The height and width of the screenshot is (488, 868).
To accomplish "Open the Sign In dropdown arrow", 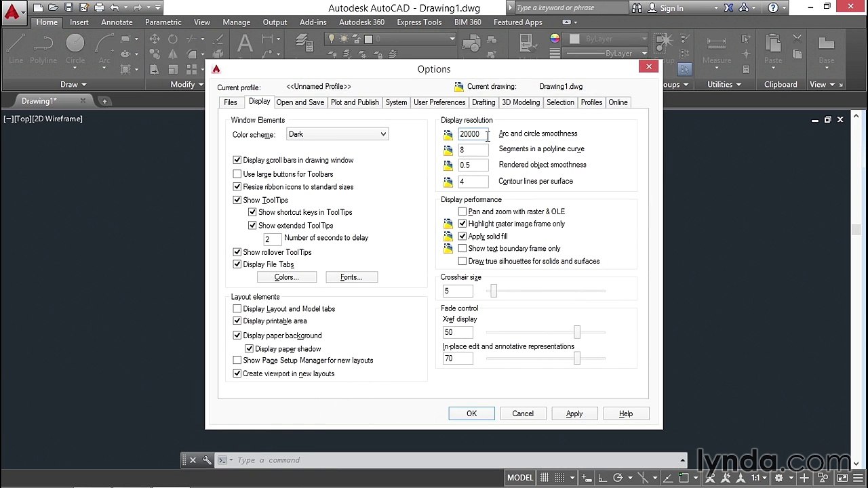I will [x=715, y=8].
